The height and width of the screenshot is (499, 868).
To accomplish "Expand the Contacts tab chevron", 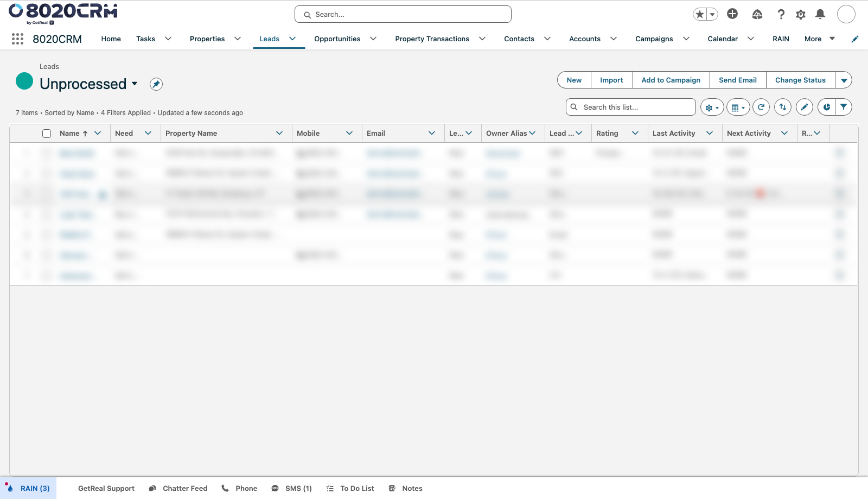I will coord(547,39).
